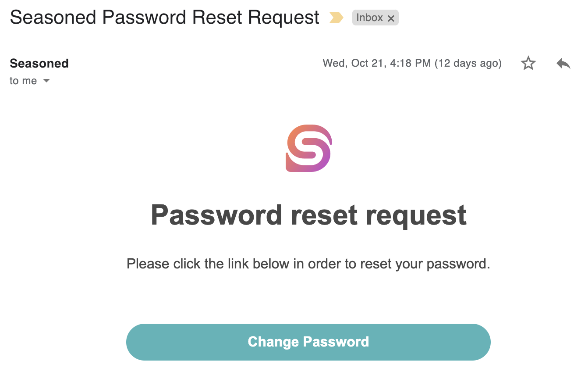Click '(12 days ago)' relative date text
The height and width of the screenshot is (386, 588).
pyautogui.click(x=468, y=64)
